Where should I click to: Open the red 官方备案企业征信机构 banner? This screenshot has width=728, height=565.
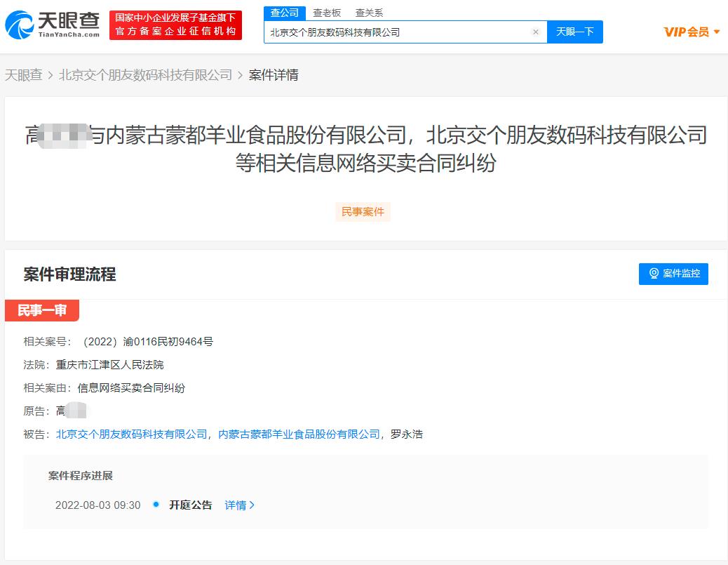click(x=175, y=25)
